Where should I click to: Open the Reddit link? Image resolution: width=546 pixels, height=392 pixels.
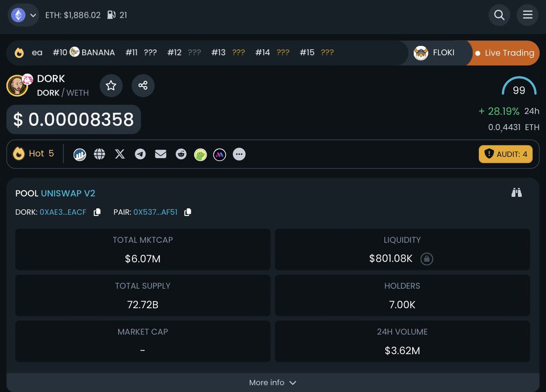[181, 154]
